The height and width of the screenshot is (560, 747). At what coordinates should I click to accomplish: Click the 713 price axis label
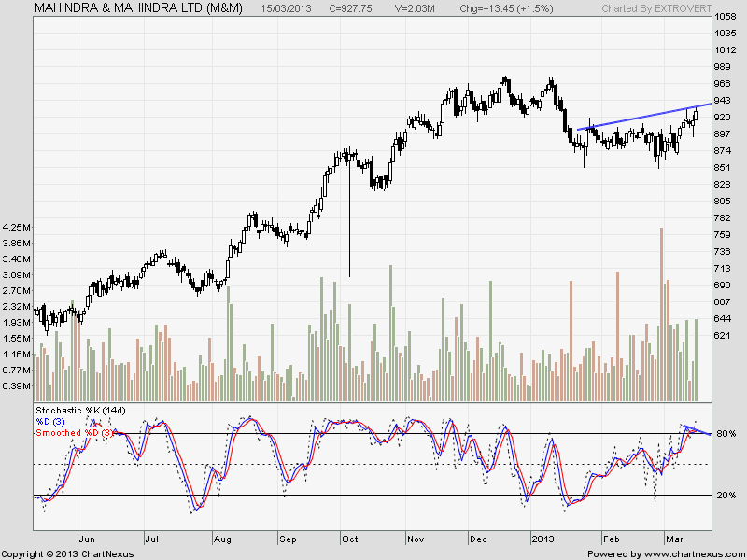click(722, 269)
